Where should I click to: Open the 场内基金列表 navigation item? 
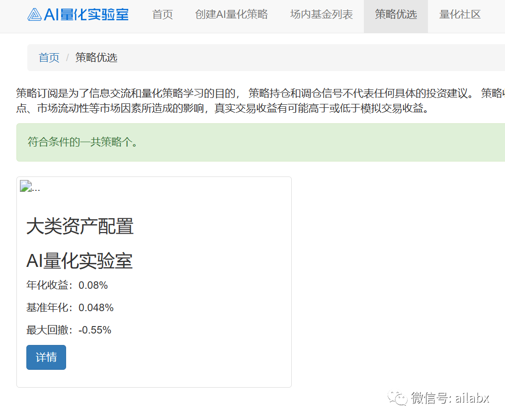point(320,15)
